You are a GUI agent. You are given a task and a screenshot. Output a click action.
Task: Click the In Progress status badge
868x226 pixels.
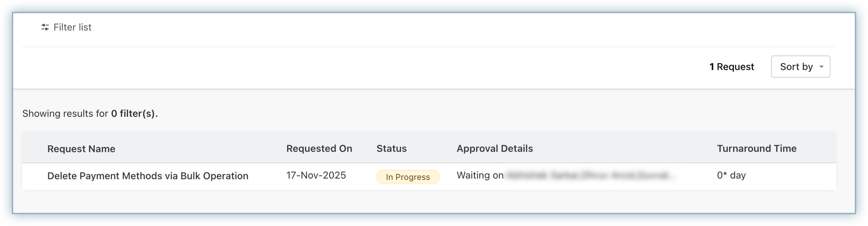point(408,177)
